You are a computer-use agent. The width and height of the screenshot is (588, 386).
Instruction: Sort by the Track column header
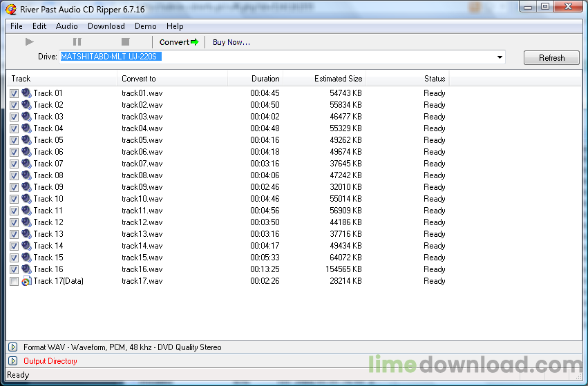[62, 79]
